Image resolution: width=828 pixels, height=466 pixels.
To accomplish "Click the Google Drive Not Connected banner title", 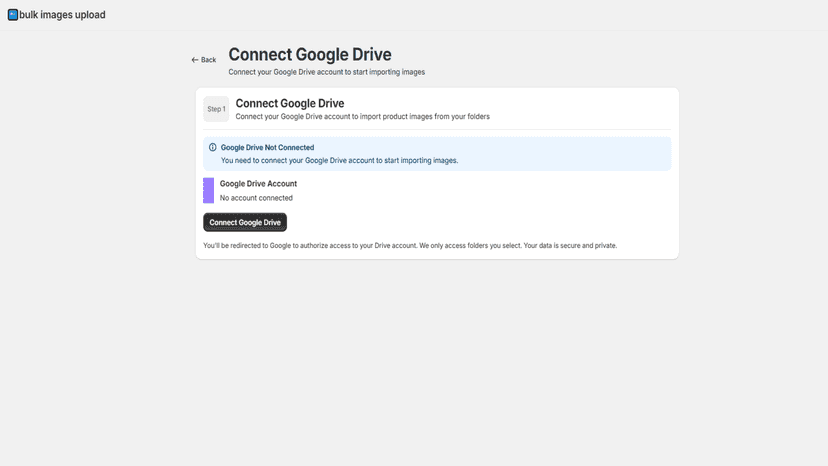I will (x=267, y=147).
